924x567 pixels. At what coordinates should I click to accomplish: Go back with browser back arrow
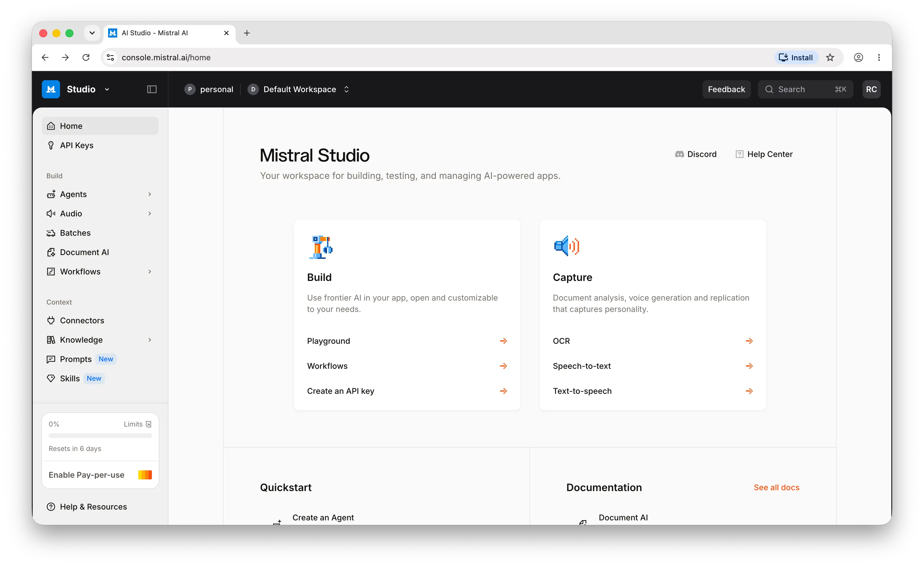click(45, 57)
